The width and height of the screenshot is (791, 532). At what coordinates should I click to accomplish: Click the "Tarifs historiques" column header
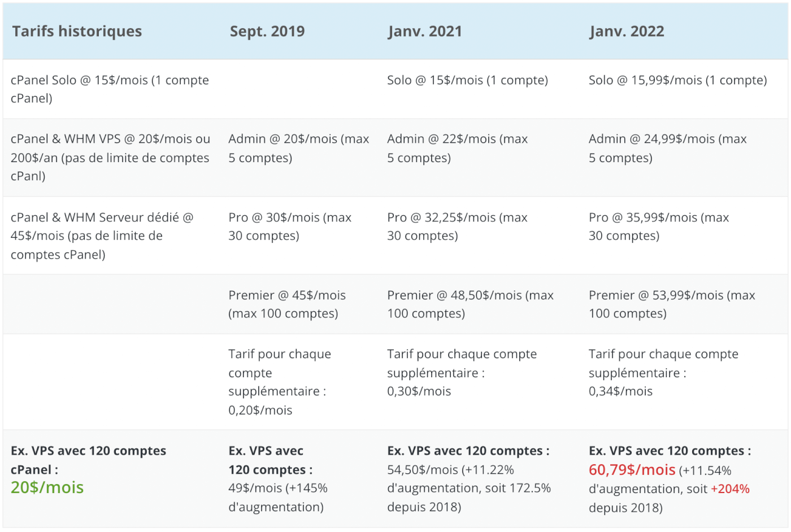77,32
